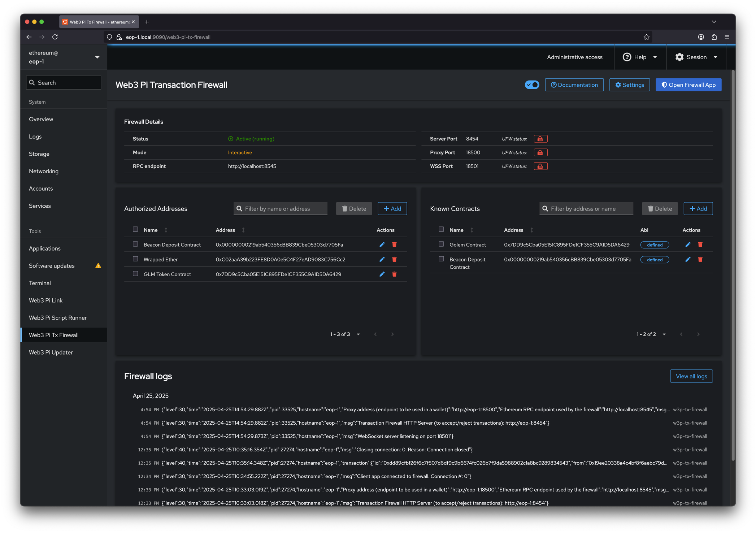Screen dimensions: 756x533
Task: Delete the Beacon Deposit Contract authorized address row
Action: (394, 244)
